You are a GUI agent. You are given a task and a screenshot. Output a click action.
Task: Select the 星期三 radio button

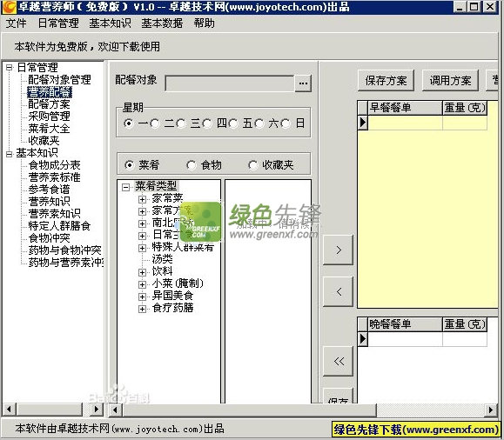pos(181,123)
